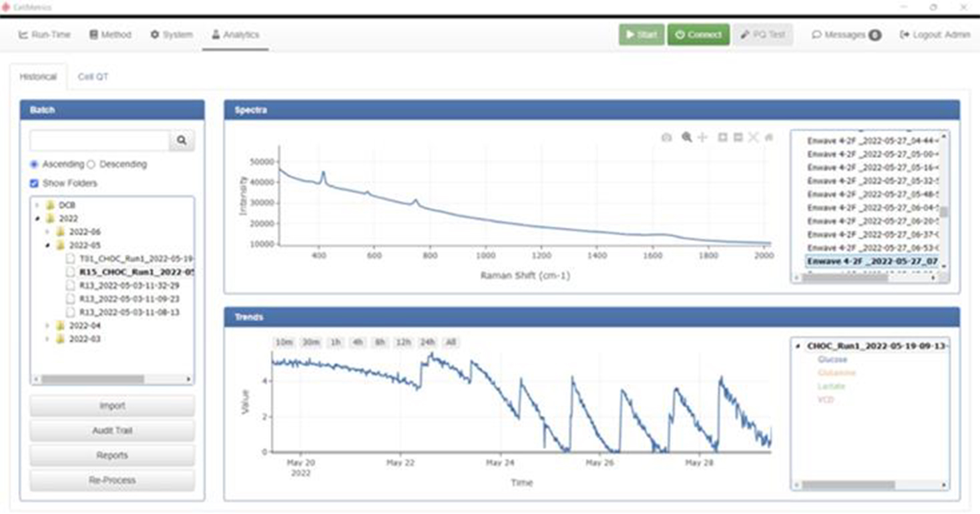The width and height of the screenshot is (980, 514).
Task: Reset spectra axes with home icon
Action: [x=769, y=138]
